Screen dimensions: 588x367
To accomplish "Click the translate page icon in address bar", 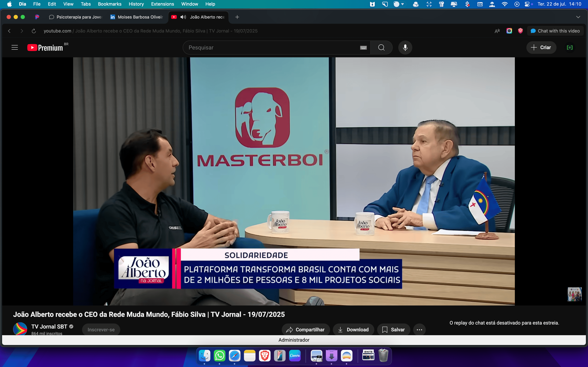I will (x=497, y=31).
